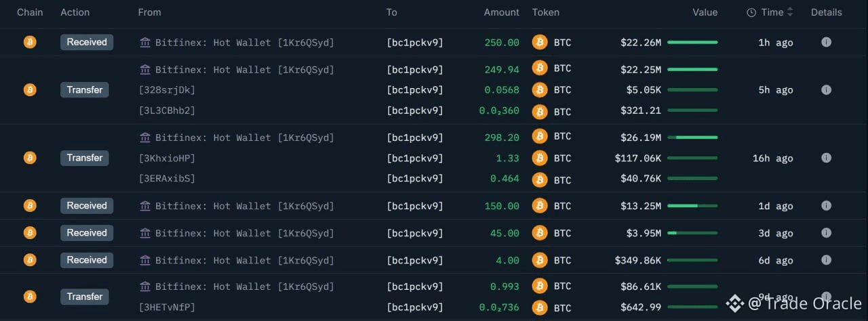Click BTC token icon beside 298.20 amount
Viewport: 868px width, 321px height.
tap(540, 137)
